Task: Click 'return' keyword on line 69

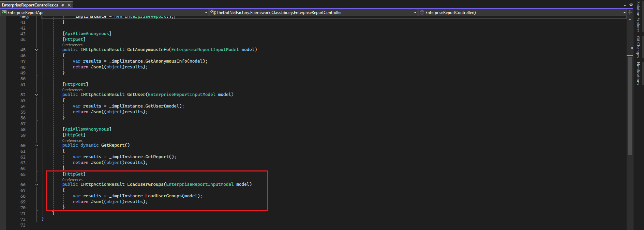Action: tap(80, 202)
